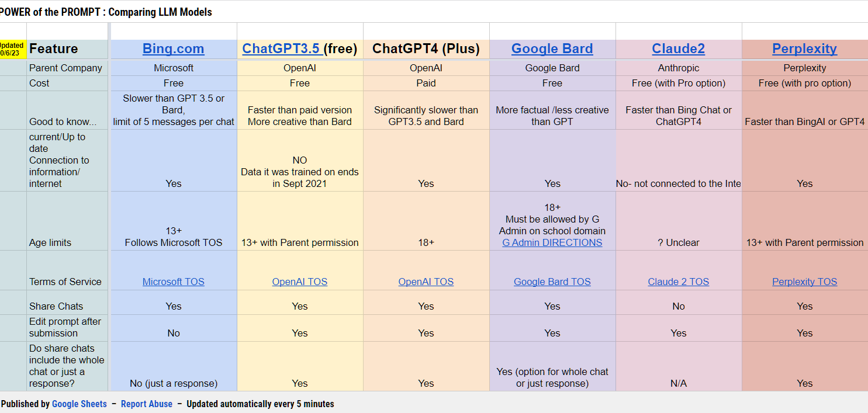Viewport: 868px width, 413px height.
Task: Open the Google Bard TOS link
Action: (x=552, y=282)
